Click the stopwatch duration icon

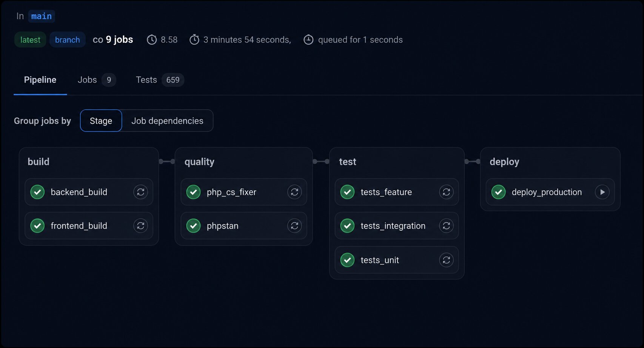coord(194,39)
